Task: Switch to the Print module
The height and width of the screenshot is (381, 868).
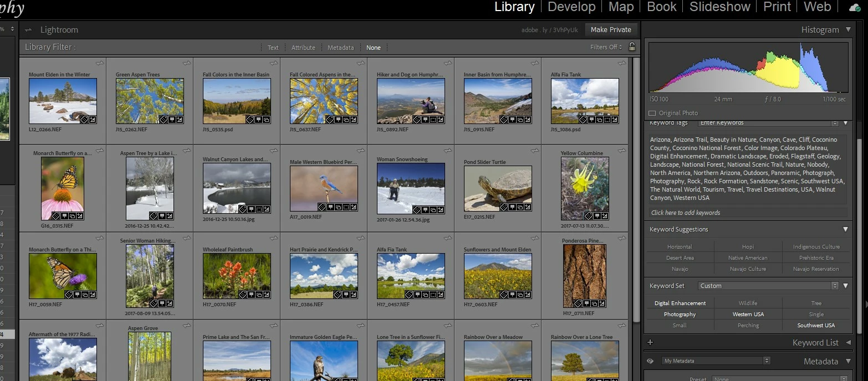Action: click(777, 7)
